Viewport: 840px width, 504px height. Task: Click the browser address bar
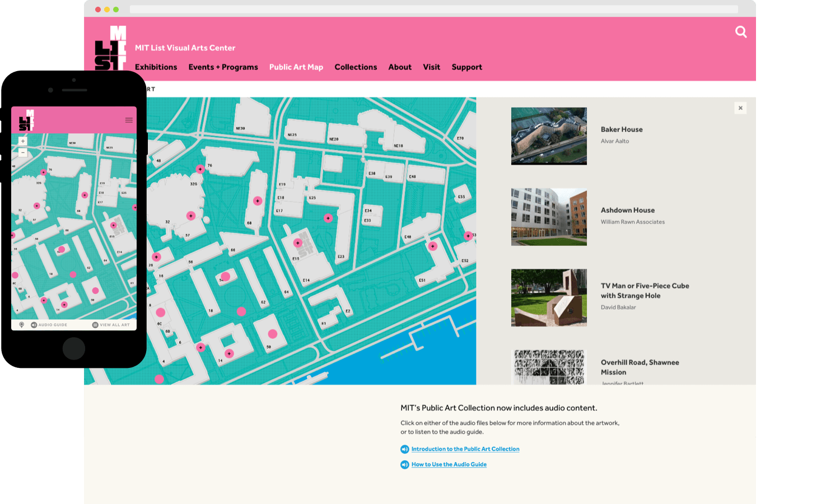(434, 10)
